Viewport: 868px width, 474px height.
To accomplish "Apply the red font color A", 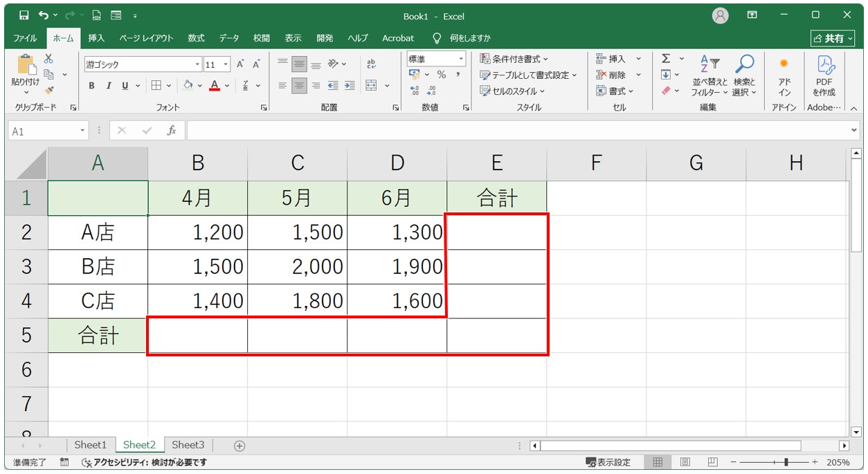I will click(215, 86).
